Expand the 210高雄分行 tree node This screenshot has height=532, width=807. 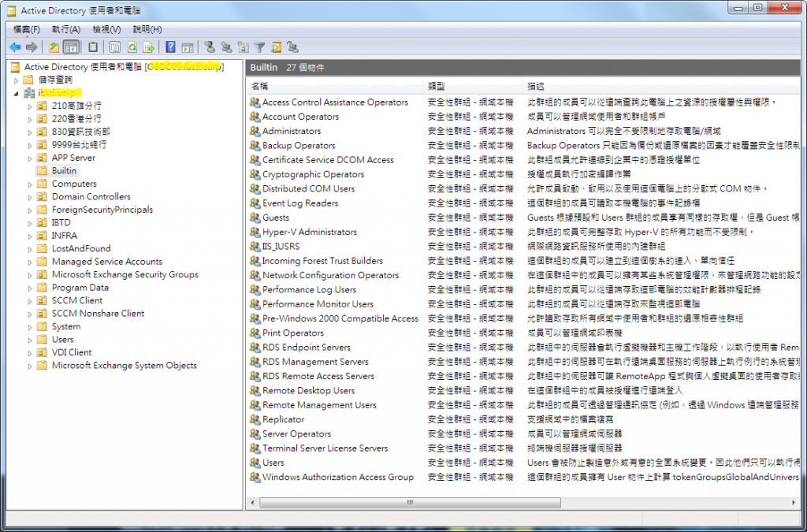point(29,106)
